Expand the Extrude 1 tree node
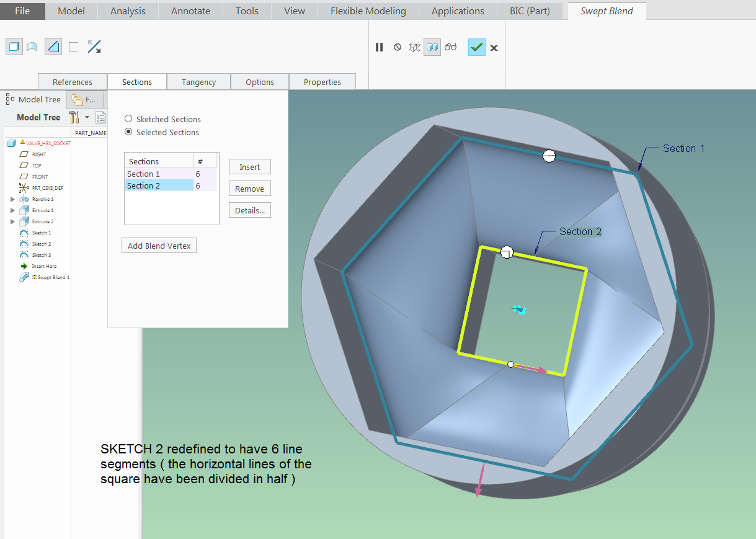The height and width of the screenshot is (539, 756). 12,211
